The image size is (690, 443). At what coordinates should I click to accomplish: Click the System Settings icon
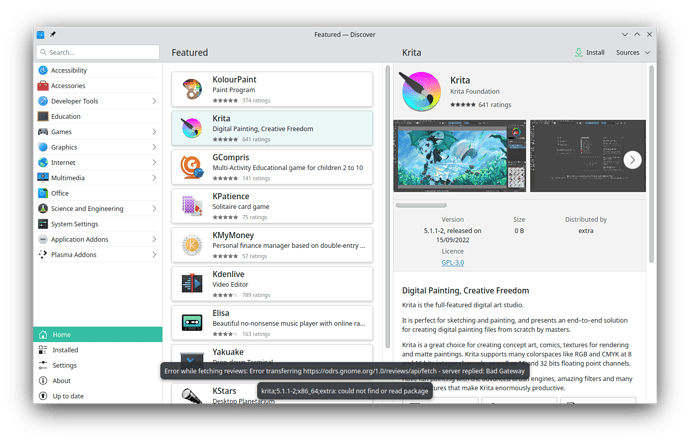[43, 224]
